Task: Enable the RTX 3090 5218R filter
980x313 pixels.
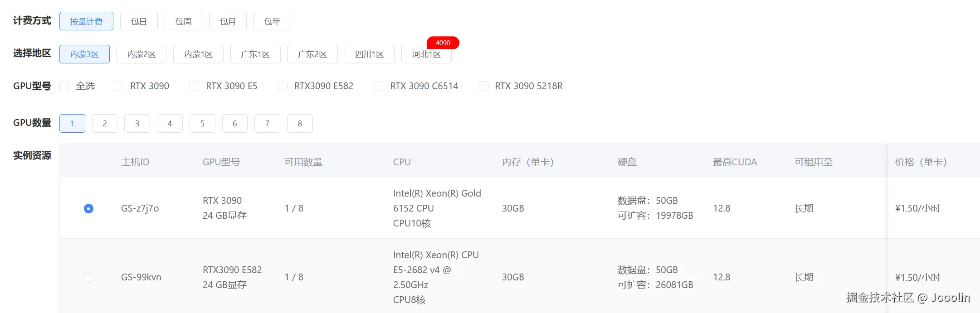Action: (x=484, y=86)
